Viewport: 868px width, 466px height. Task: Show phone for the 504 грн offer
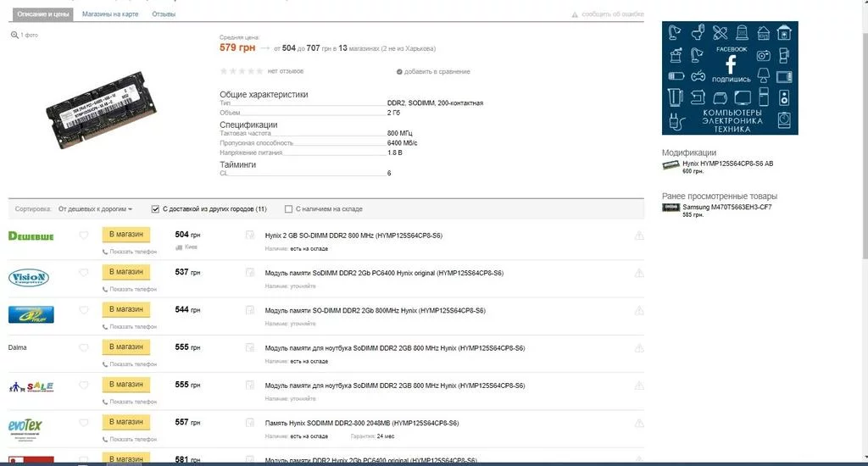click(130, 252)
